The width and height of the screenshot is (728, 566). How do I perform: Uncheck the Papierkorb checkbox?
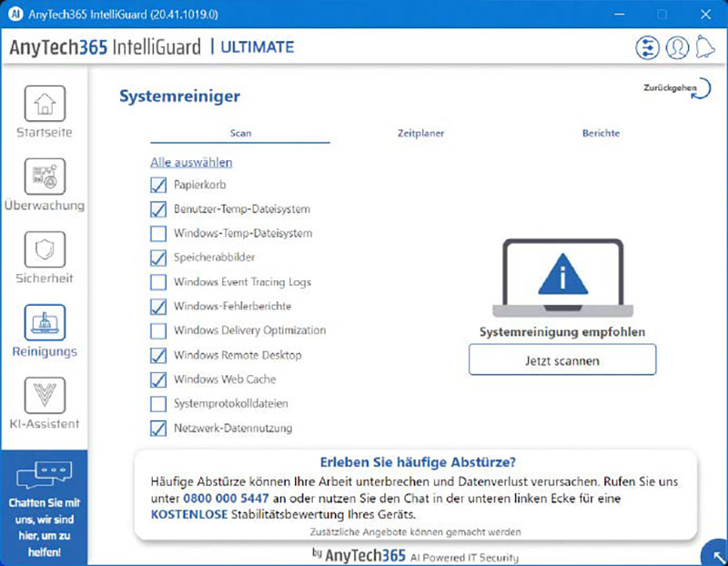[158, 185]
